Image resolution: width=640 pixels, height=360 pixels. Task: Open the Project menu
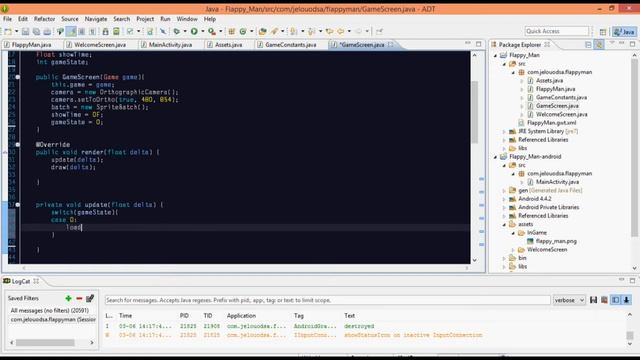pyautogui.click(x=145, y=19)
